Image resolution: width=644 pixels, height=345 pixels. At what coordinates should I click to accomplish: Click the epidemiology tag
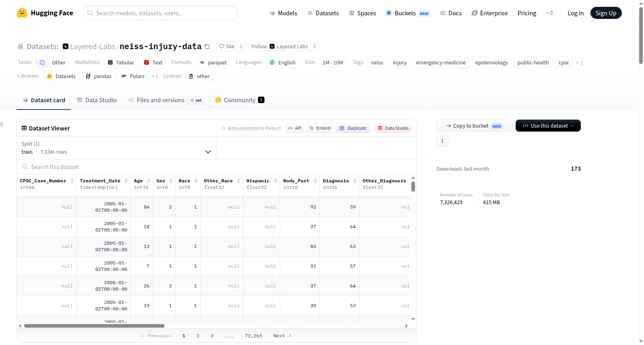click(x=491, y=62)
